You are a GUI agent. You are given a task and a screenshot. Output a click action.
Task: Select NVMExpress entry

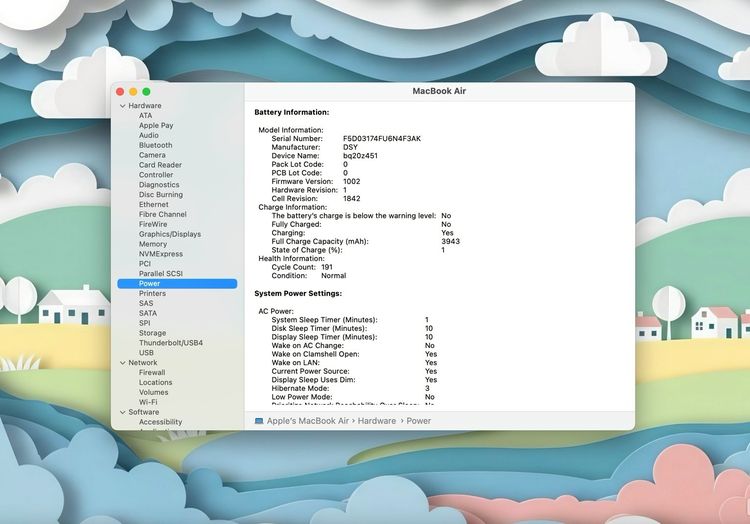161,254
